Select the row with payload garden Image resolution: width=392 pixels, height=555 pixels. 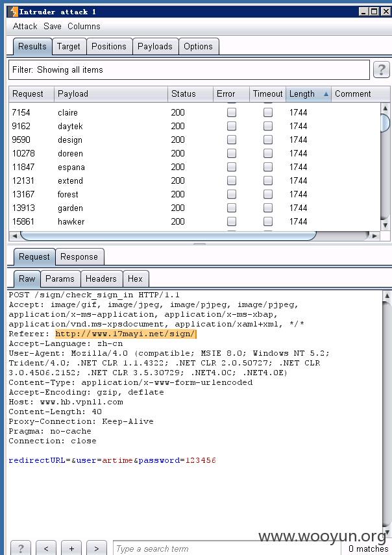[194, 208]
